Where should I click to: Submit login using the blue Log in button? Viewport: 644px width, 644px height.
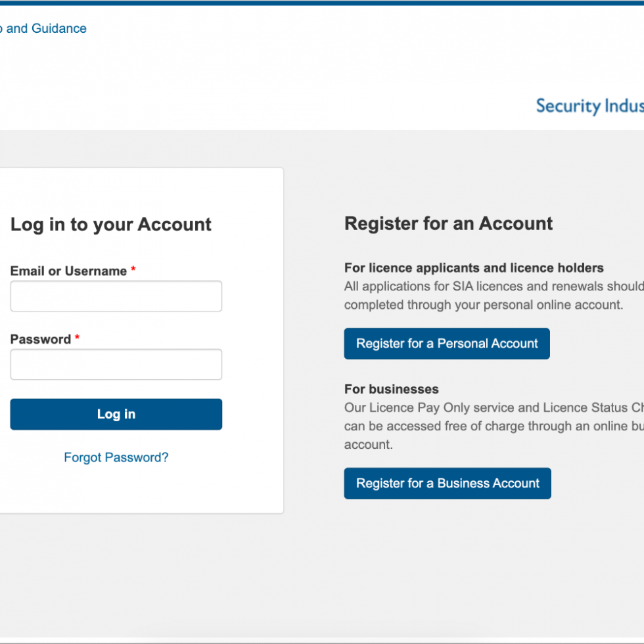[116, 414]
